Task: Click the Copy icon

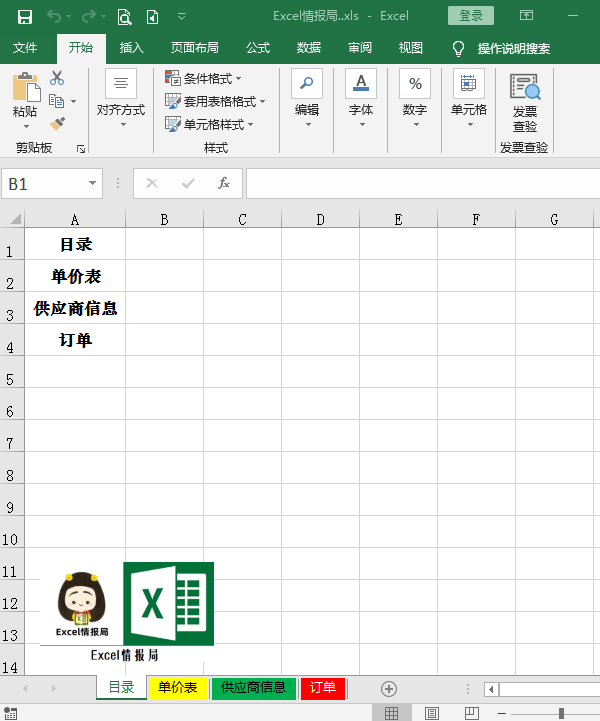Action: coord(56,101)
